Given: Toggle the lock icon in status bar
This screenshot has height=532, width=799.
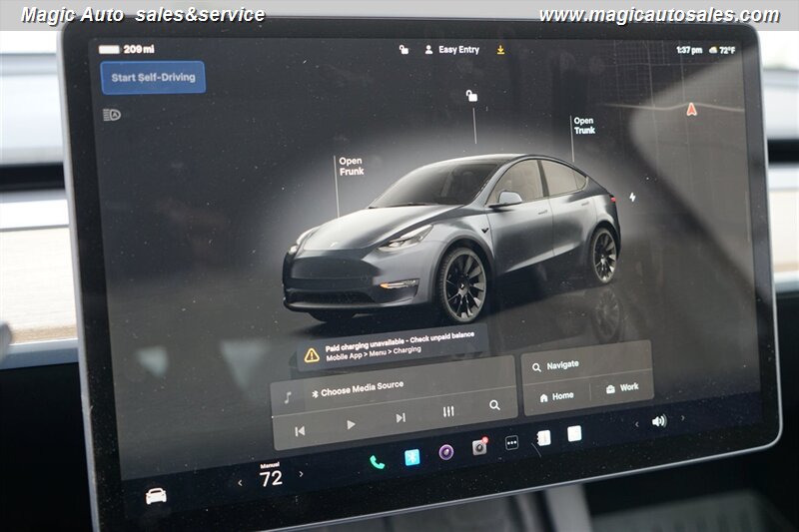Looking at the screenshot, I should click(403, 49).
